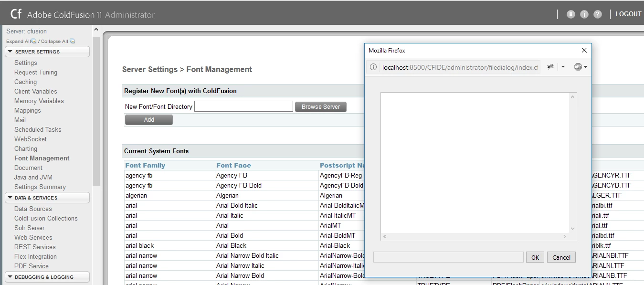Open Java and JVM page
Image resolution: width=644 pixels, height=285 pixels.
(33, 177)
